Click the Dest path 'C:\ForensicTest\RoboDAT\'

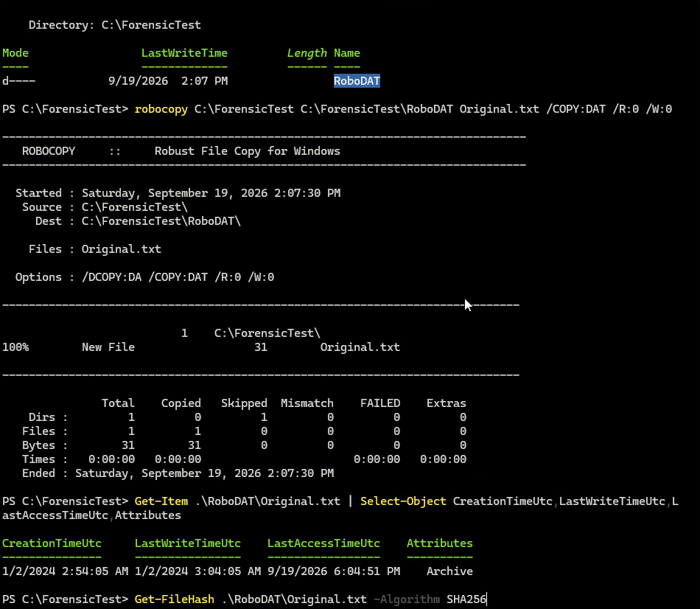[161, 221]
